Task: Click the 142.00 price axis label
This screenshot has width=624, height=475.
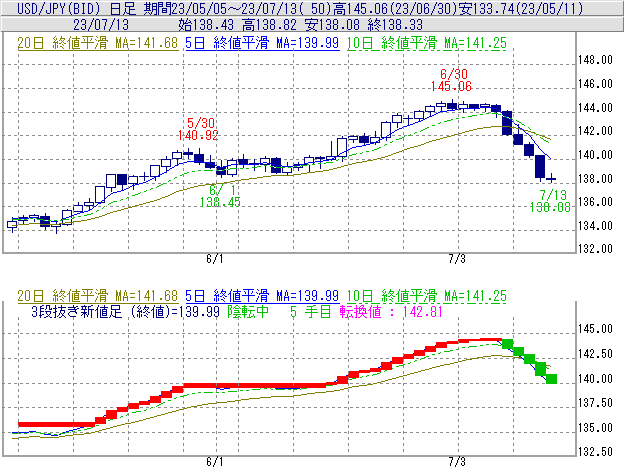Action: (x=595, y=131)
